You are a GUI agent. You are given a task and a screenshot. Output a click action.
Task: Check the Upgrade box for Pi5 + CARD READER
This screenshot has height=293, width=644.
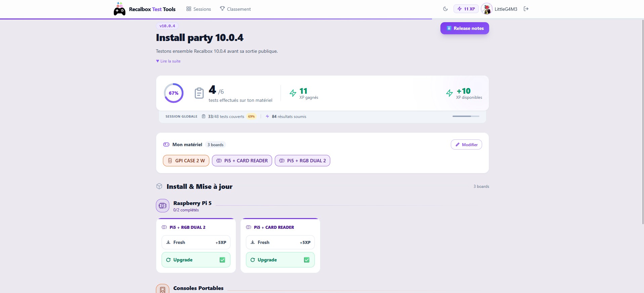[x=307, y=260]
